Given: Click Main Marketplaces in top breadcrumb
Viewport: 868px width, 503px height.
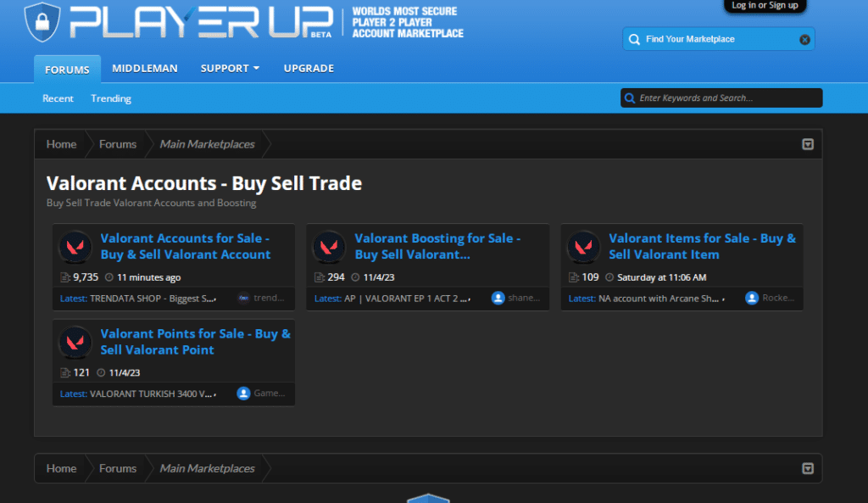Looking at the screenshot, I should point(207,144).
